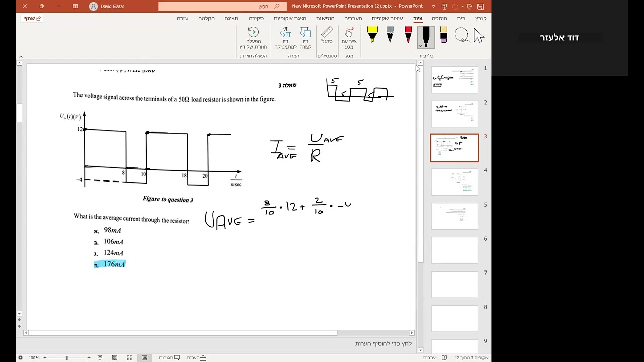Start slide show from status bar
This screenshot has width=644, height=362.
point(100,358)
